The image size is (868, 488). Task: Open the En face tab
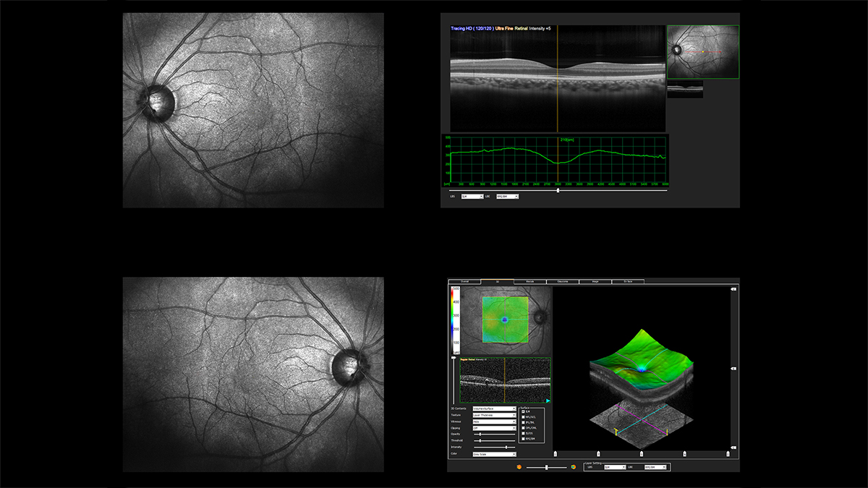[x=627, y=281]
